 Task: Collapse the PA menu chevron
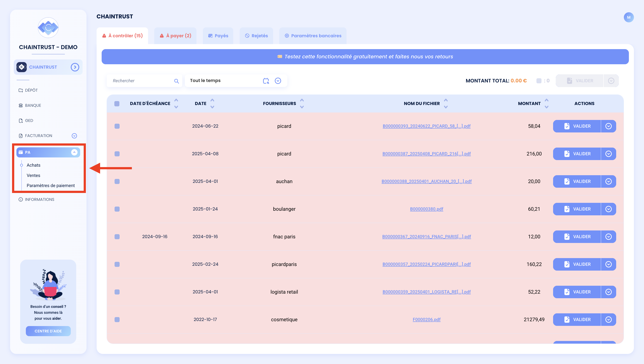74,152
